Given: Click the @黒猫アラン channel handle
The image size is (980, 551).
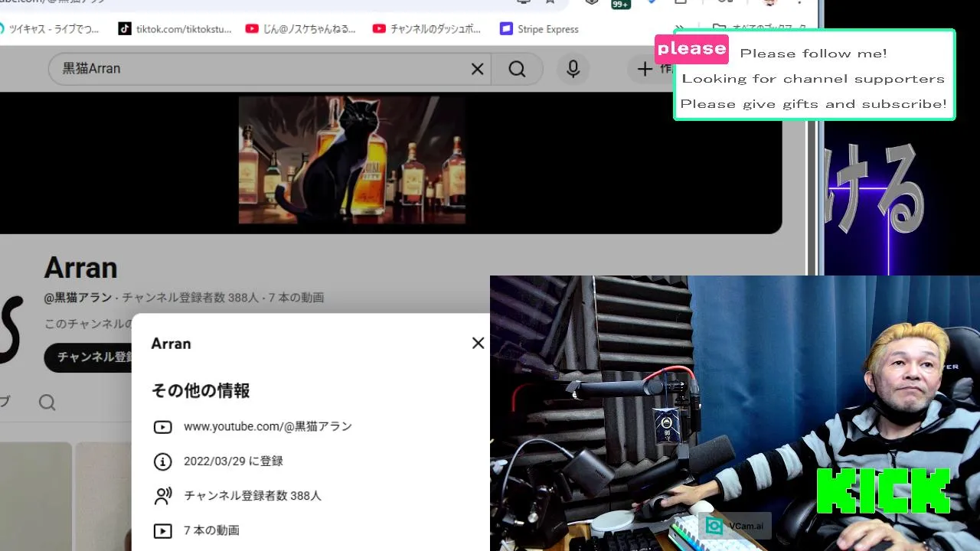Looking at the screenshot, I should pos(78,298).
